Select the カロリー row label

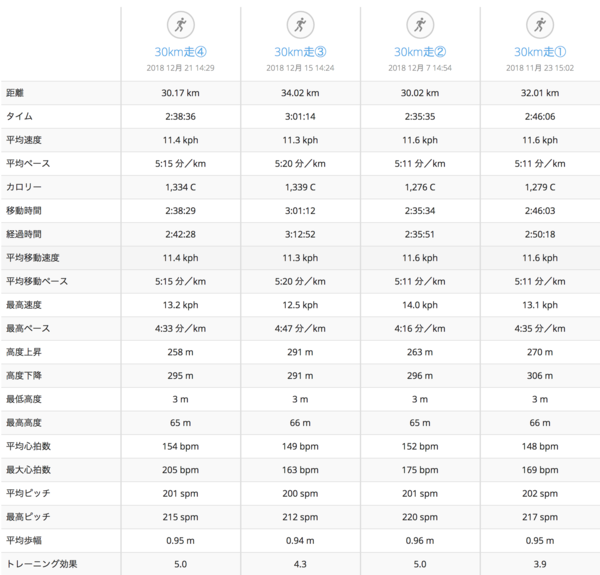[x=24, y=187]
